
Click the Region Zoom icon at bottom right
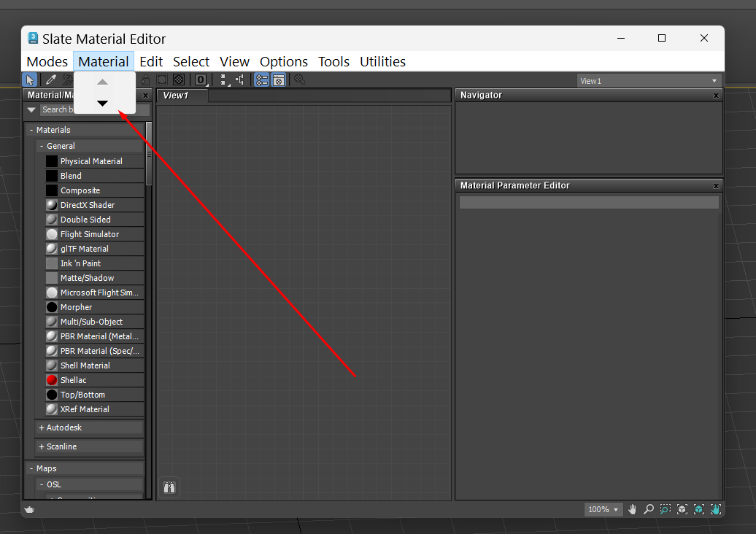pos(665,510)
